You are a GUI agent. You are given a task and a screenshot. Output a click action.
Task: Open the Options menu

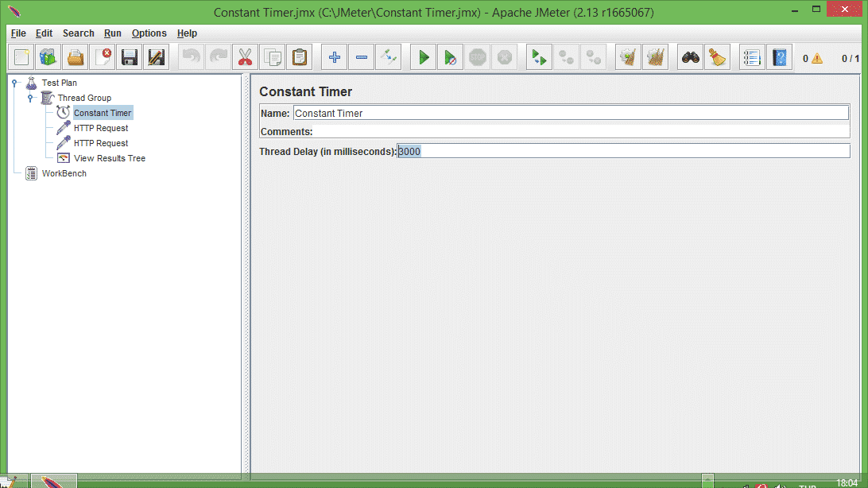coord(149,33)
